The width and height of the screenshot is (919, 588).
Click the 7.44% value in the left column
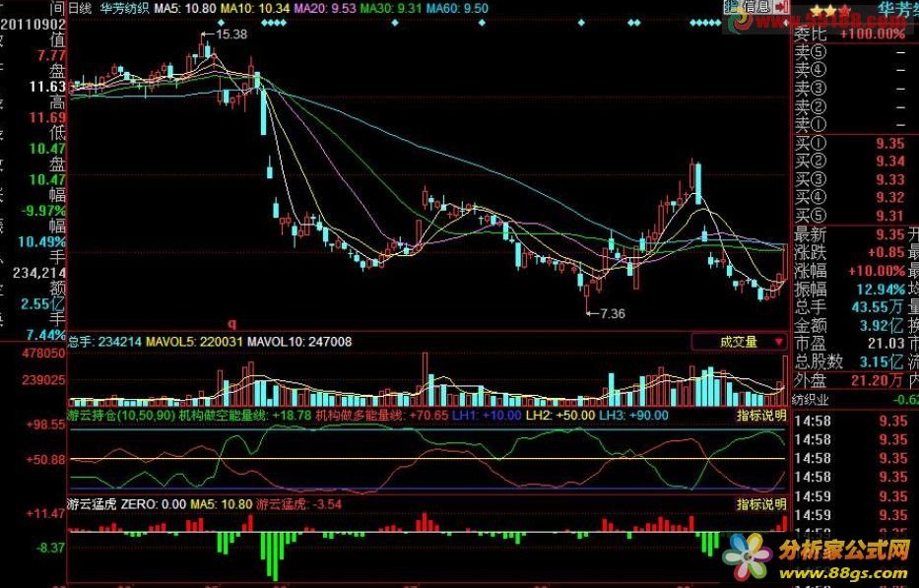click(x=45, y=335)
